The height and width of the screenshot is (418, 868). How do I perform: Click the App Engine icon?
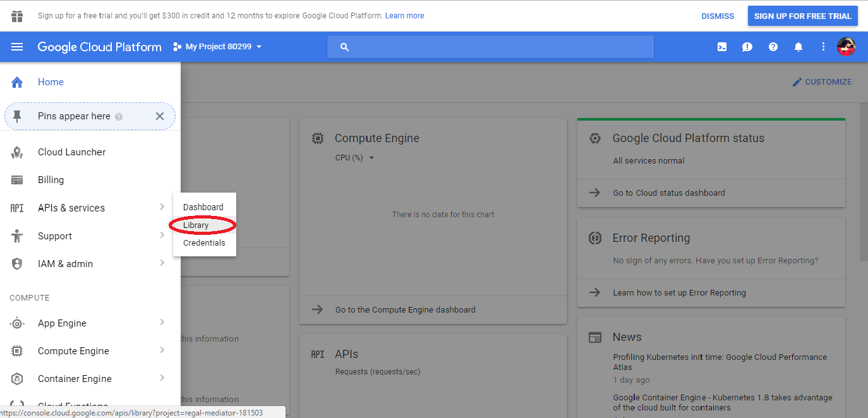(17, 323)
